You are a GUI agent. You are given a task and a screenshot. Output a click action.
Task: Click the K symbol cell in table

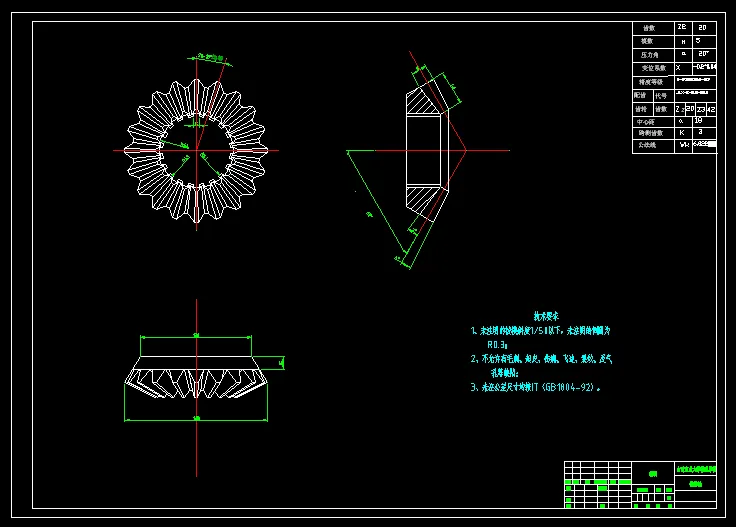coord(683,133)
